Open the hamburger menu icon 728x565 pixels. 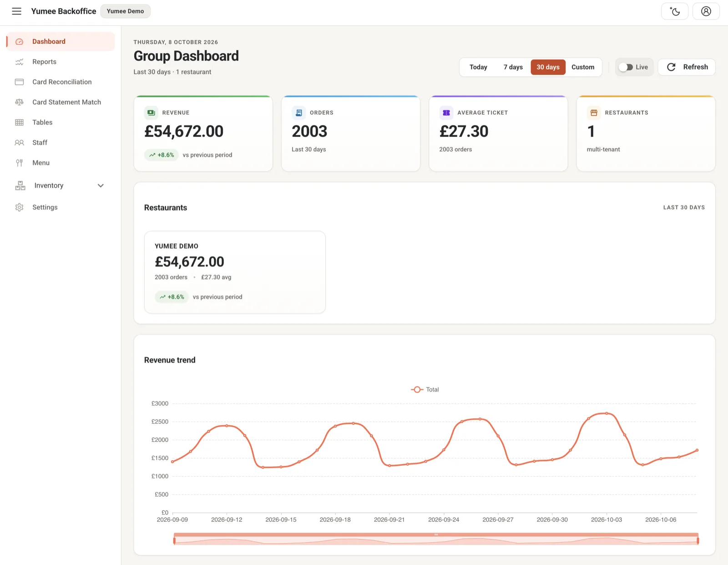pos(17,11)
